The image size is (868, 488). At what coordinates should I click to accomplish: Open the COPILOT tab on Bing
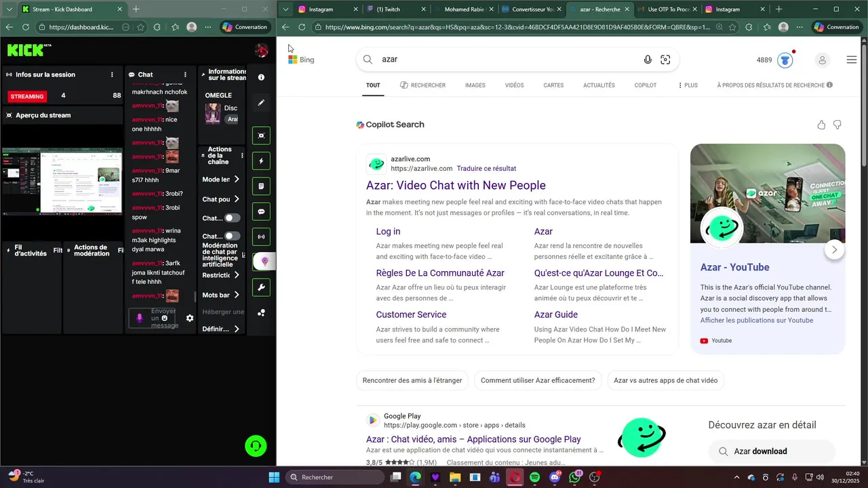coord(645,85)
